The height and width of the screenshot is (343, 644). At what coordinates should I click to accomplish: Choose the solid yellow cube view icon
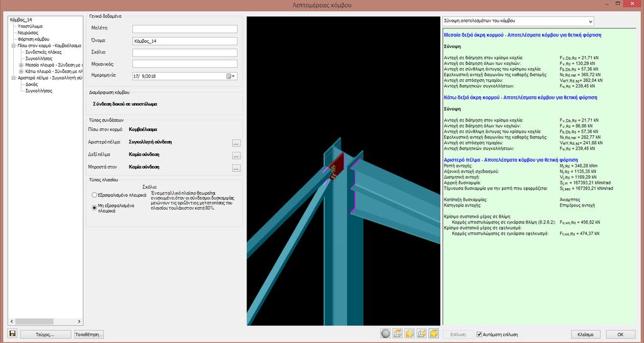pyautogui.click(x=410, y=334)
